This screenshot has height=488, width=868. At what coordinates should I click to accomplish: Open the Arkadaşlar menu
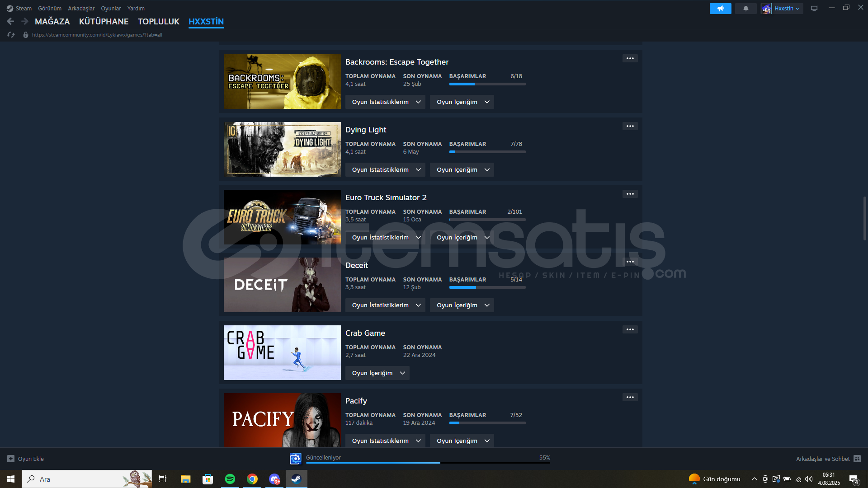[x=81, y=9]
